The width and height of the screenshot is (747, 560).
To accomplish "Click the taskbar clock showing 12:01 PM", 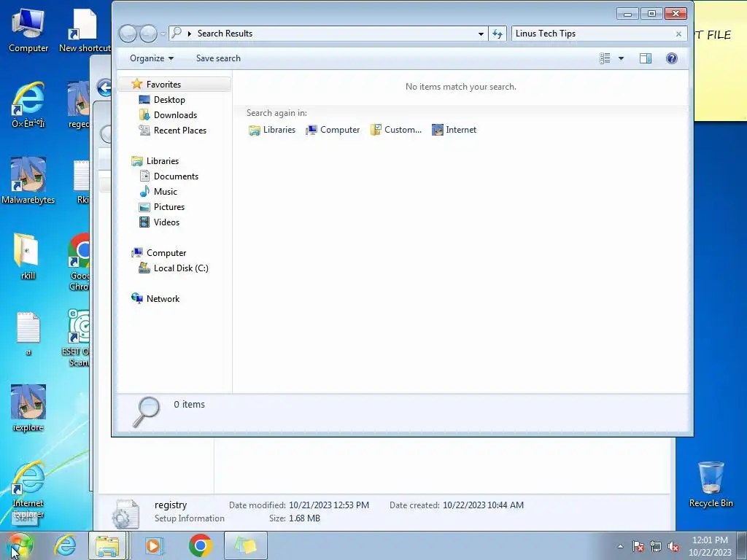I will [710, 546].
